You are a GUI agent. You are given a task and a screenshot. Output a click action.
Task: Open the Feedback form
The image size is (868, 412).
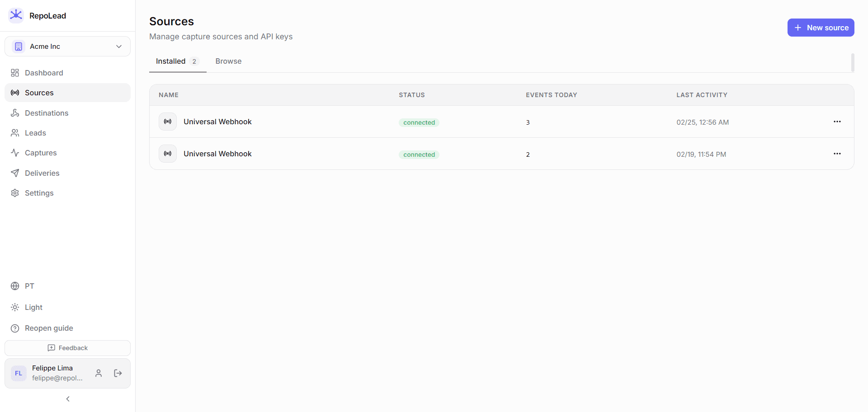click(x=67, y=348)
